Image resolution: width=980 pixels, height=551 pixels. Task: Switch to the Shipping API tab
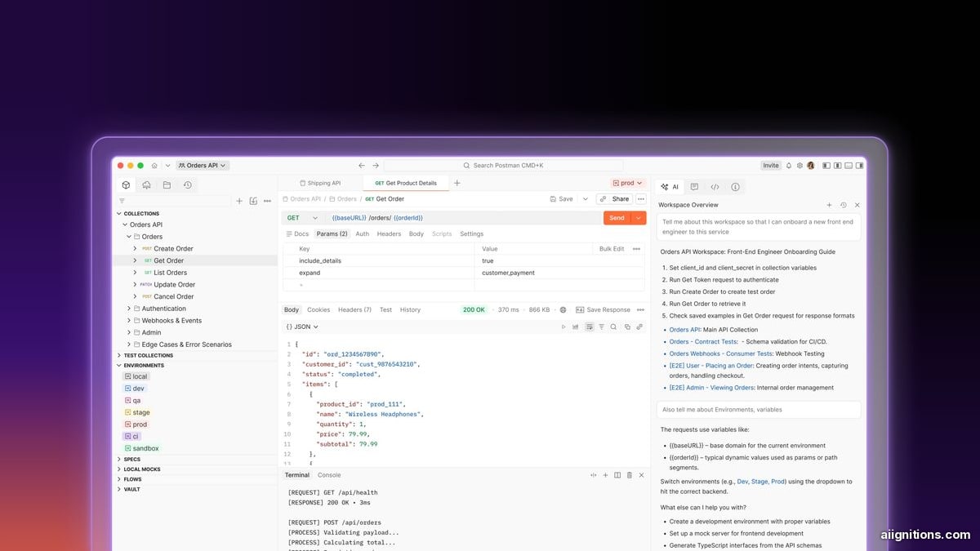[320, 183]
